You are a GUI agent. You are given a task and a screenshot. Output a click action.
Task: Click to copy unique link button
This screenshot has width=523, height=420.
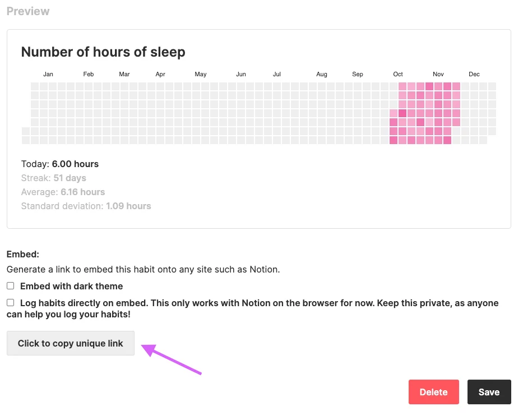click(x=71, y=343)
